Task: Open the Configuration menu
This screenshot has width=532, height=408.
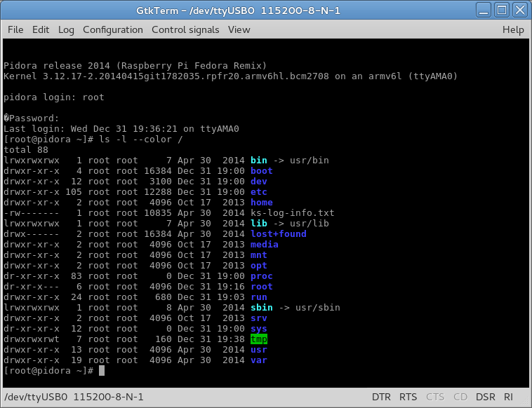Action: [113, 30]
